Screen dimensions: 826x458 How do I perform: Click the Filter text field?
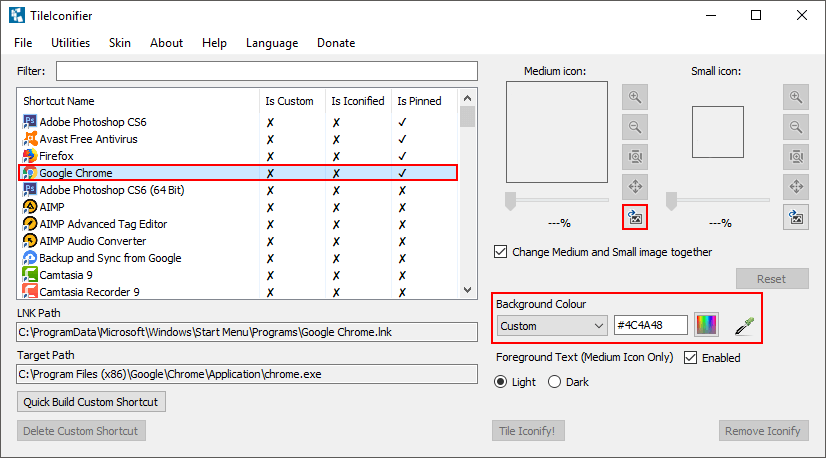point(267,71)
